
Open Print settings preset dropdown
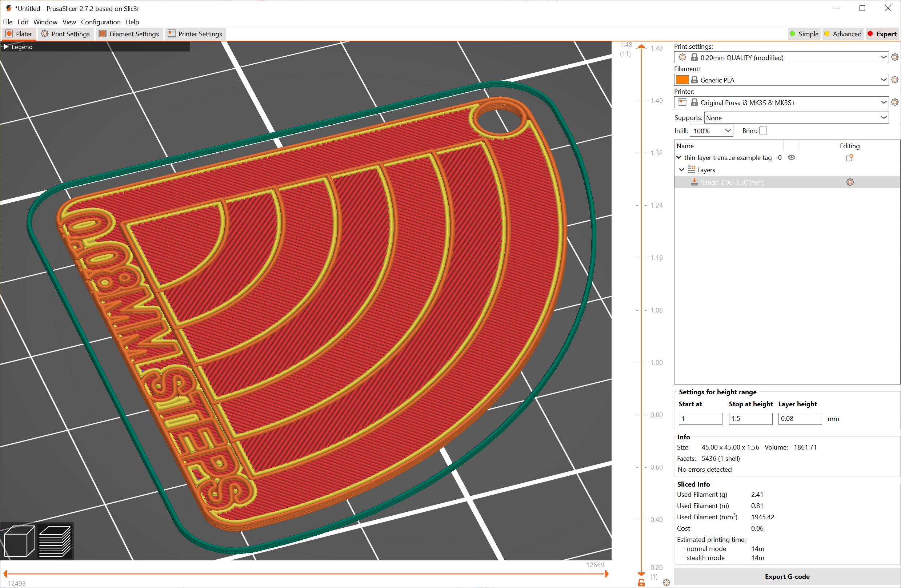click(x=883, y=57)
